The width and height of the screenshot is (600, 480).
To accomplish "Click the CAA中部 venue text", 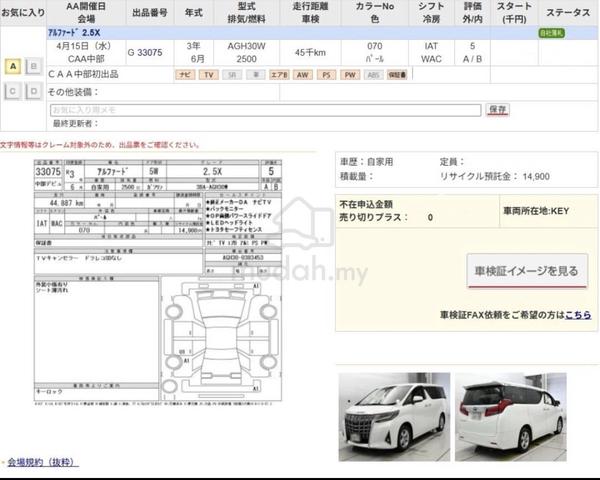I will 86,59.
